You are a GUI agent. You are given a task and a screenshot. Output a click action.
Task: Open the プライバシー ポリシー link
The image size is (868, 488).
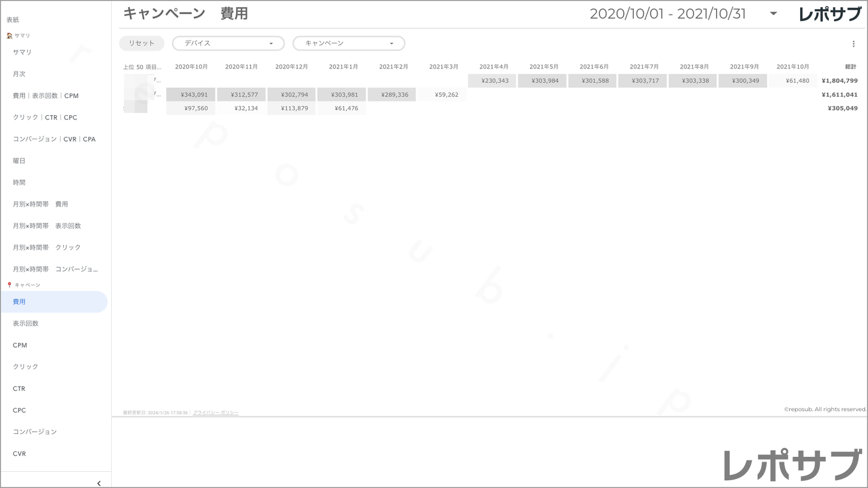tap(215, 413)
